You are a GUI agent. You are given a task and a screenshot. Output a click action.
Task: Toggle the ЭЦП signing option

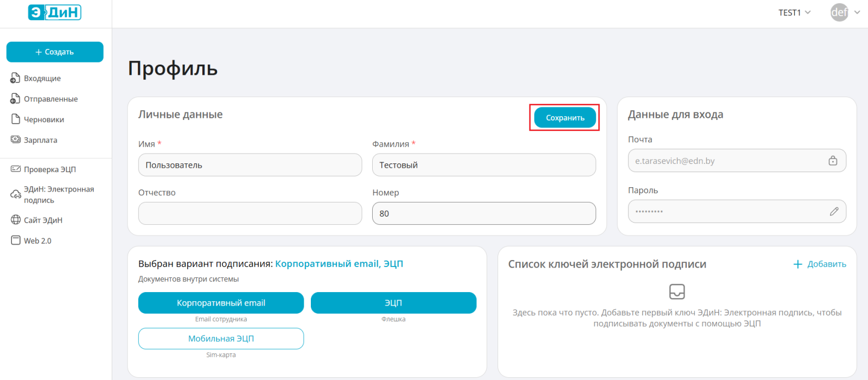tap(393, 303)
